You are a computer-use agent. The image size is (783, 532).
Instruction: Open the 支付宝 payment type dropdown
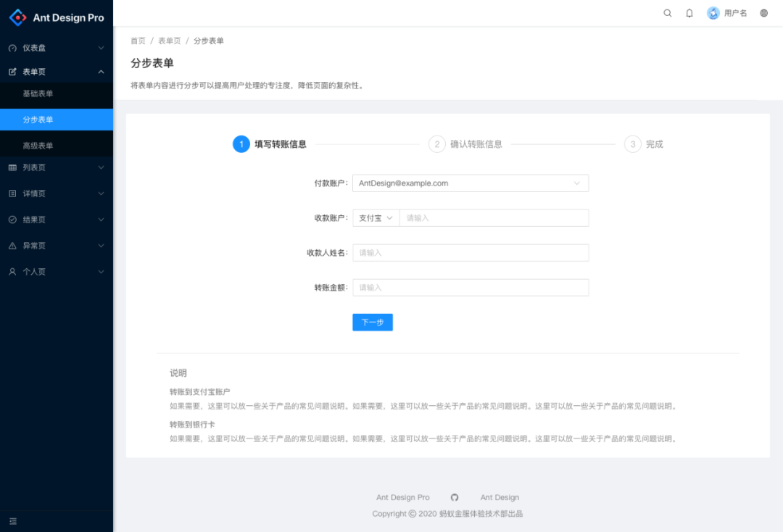point(375,217)
